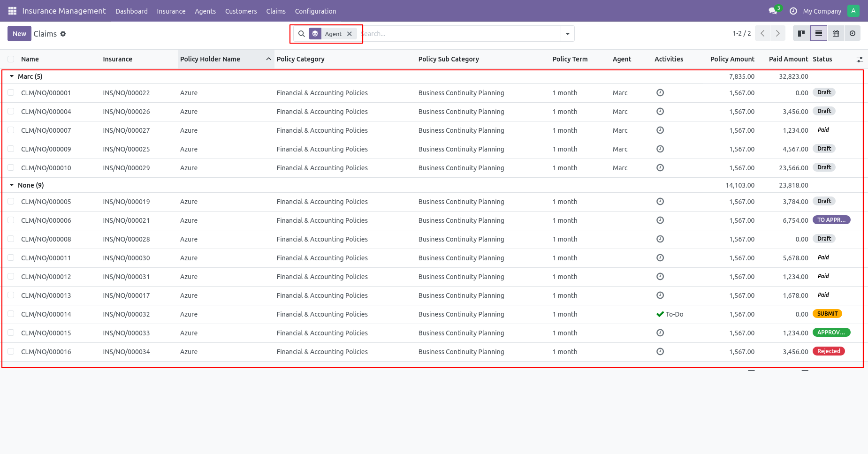Open claim record CLM/NO/000013
The width and height of the screenshot is (868, 454).
pyautogui.click(x=46, y=295)
